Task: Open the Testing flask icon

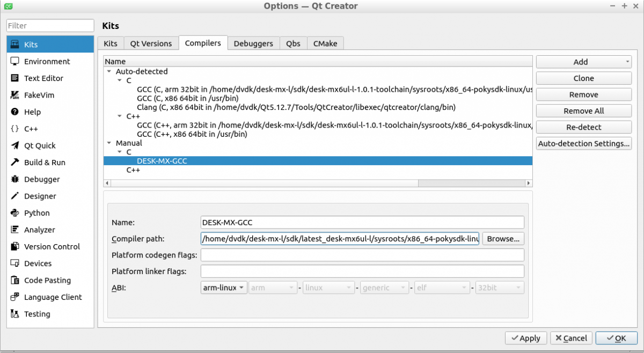Action: coord(15,314)
